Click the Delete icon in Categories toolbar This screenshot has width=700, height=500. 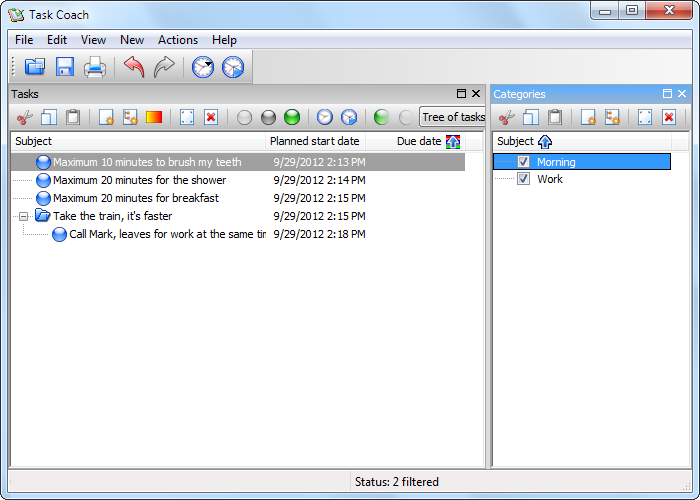pos(669,117)
